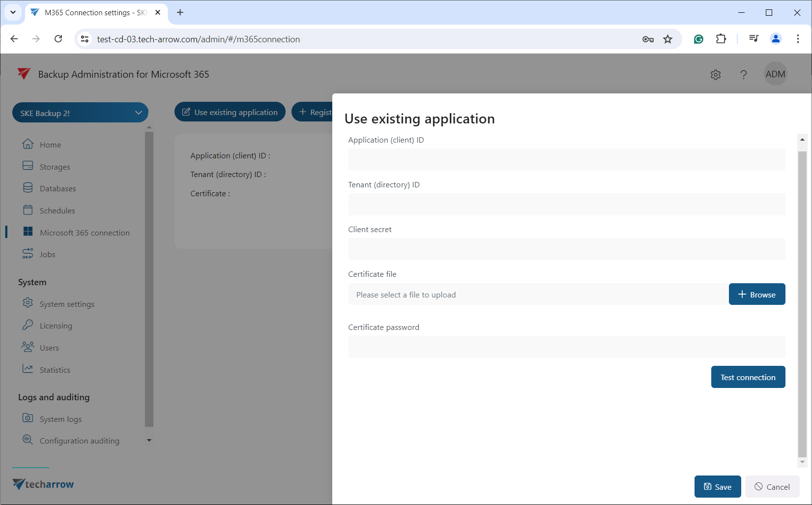812x505 pixels.
Task: Select the M365 Connection settings browser tab
Action: point(94,13)
